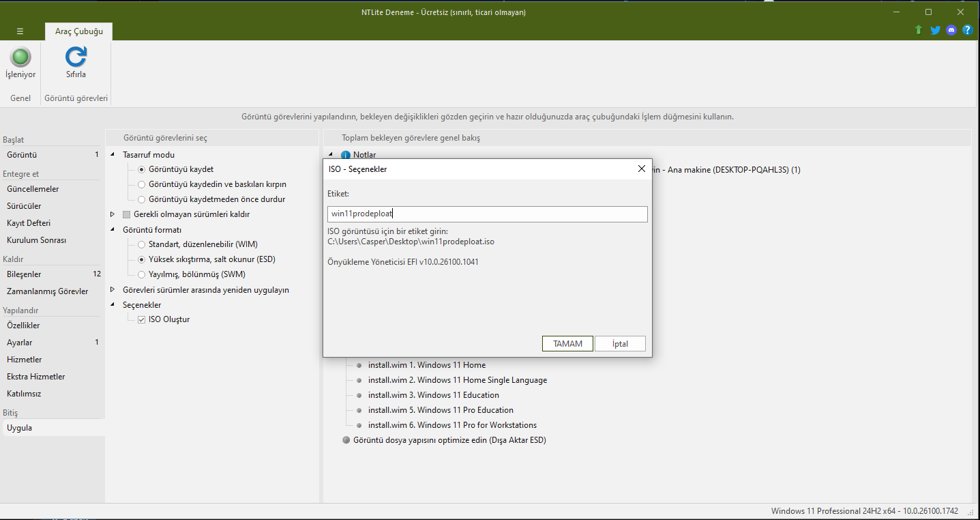Choose Yayılmış, bölünmüş (SWM) format
Image resolution: width=980 pixels, height=520 pixels.
coord(142,274)
